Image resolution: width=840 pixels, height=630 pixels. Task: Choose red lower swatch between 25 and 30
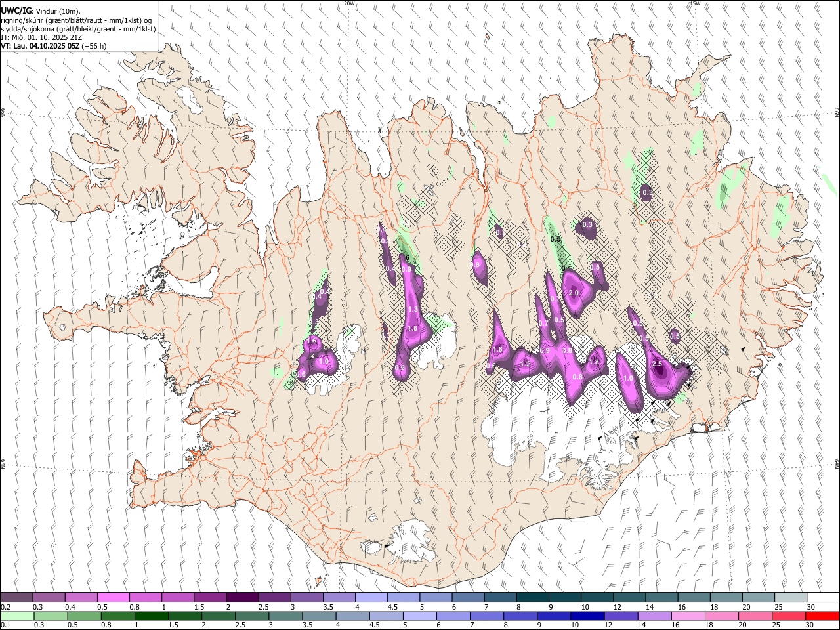click(x=789, y=616)
